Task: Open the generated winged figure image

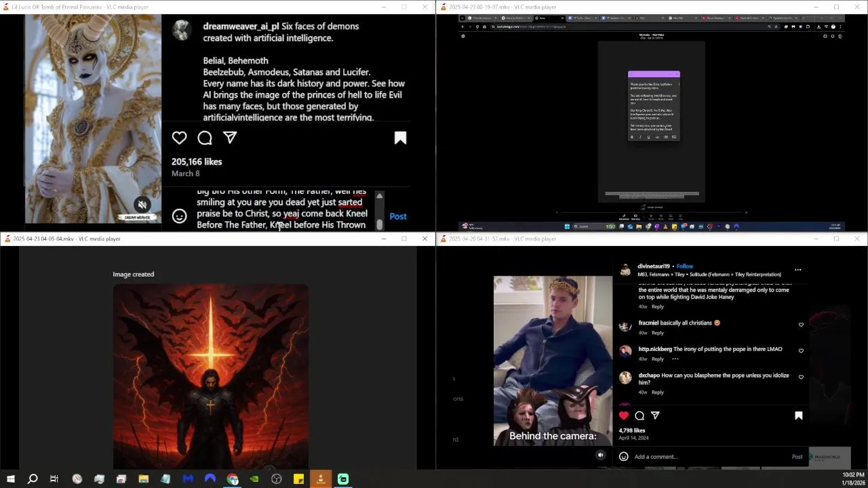Action: click(x=211, y=376)
